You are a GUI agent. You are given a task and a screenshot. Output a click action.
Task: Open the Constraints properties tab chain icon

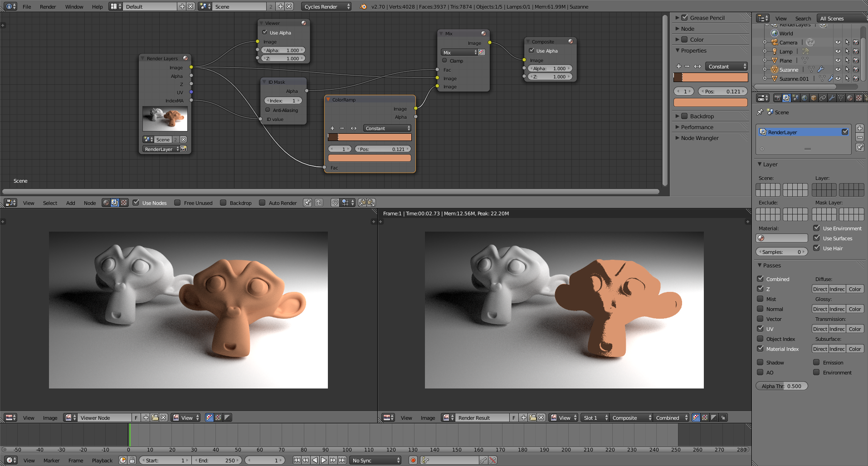(823, 98)
